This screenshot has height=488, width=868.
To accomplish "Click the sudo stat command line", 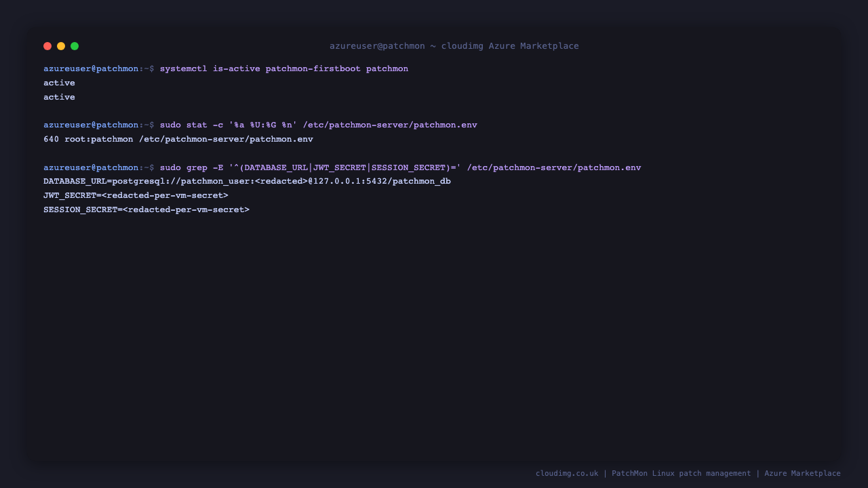I will coord(260,125).
